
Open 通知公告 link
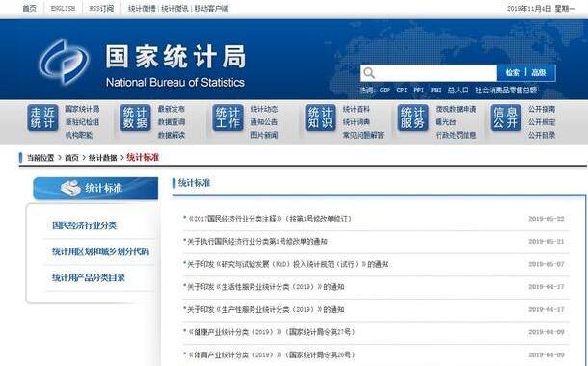264,122
